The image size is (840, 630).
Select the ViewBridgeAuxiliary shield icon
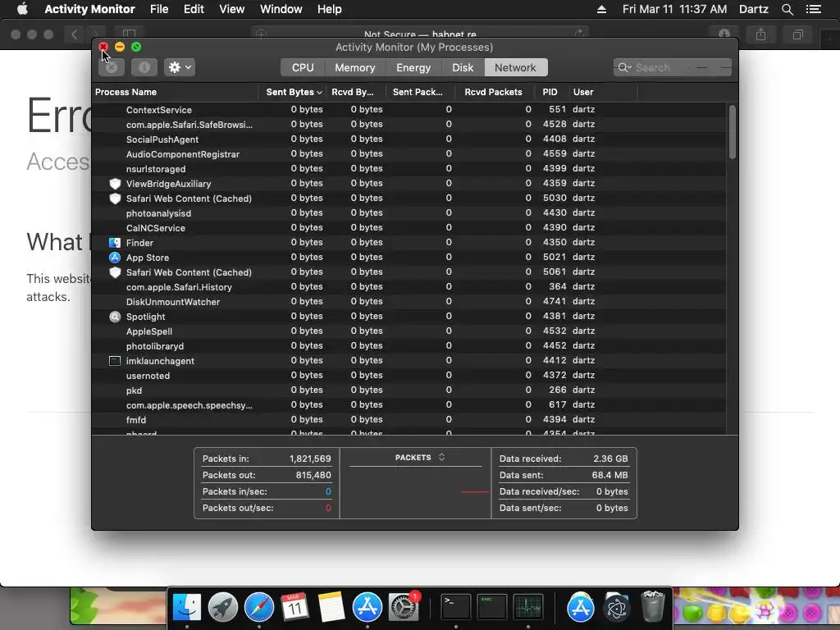tap(115, 184)
